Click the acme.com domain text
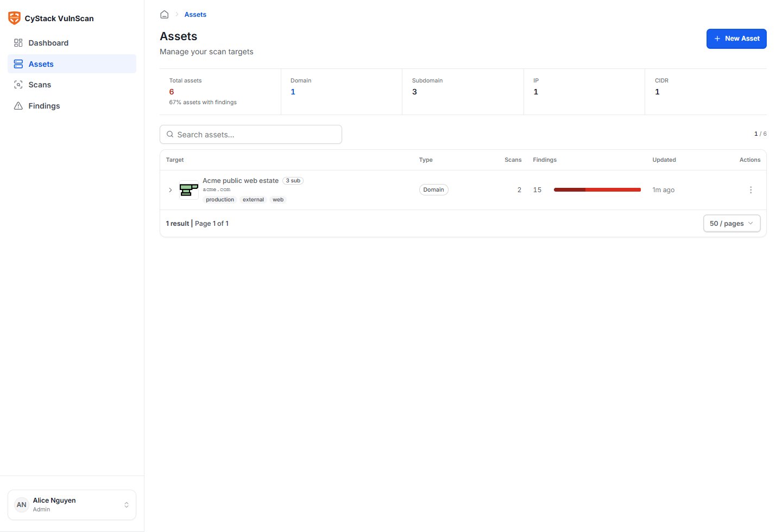 217,189
